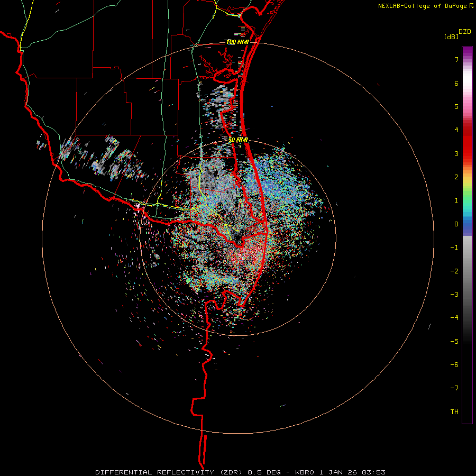Select the -7 dB scale label
Screen dimensions: 476x476
click(454, 388)
